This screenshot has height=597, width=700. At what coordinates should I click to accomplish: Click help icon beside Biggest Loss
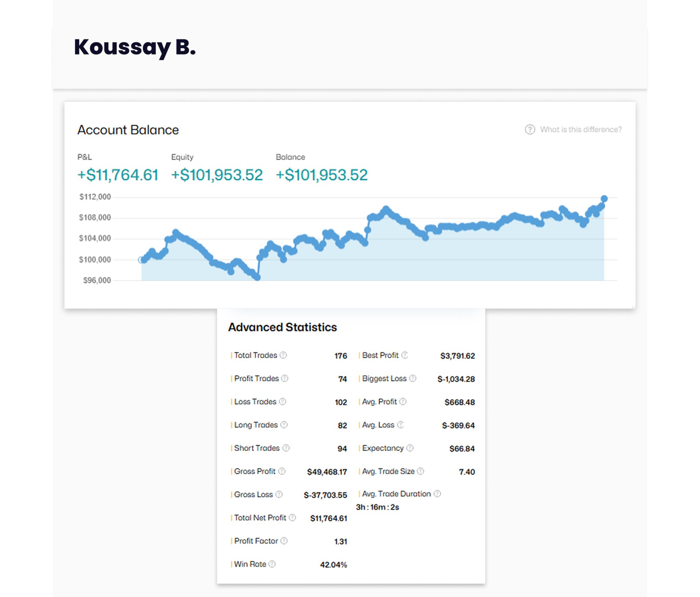tap(413, 378)
